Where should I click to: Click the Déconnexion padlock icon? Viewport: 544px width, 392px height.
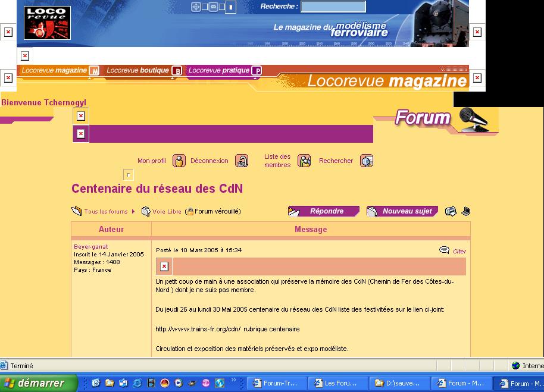click(x=242, y=161)
